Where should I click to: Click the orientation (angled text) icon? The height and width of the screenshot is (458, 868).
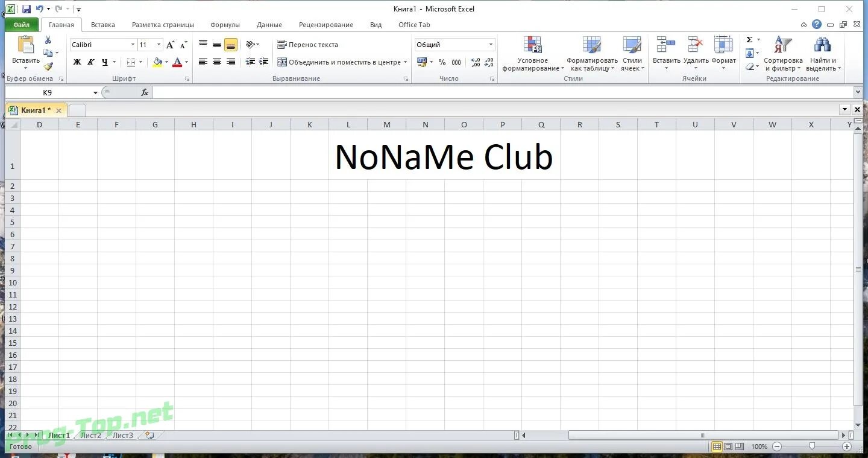pos(251,45)
